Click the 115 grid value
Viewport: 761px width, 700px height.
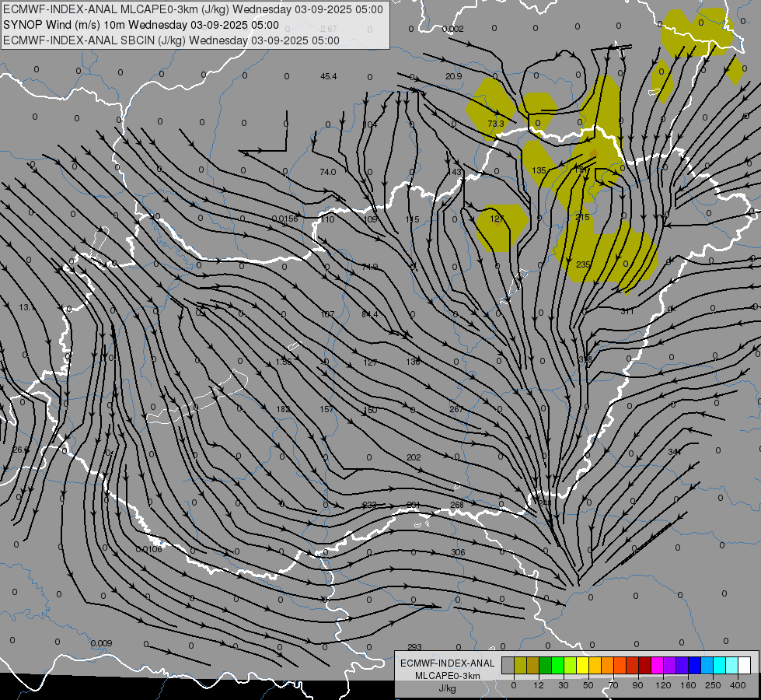(x=412, y=219)
